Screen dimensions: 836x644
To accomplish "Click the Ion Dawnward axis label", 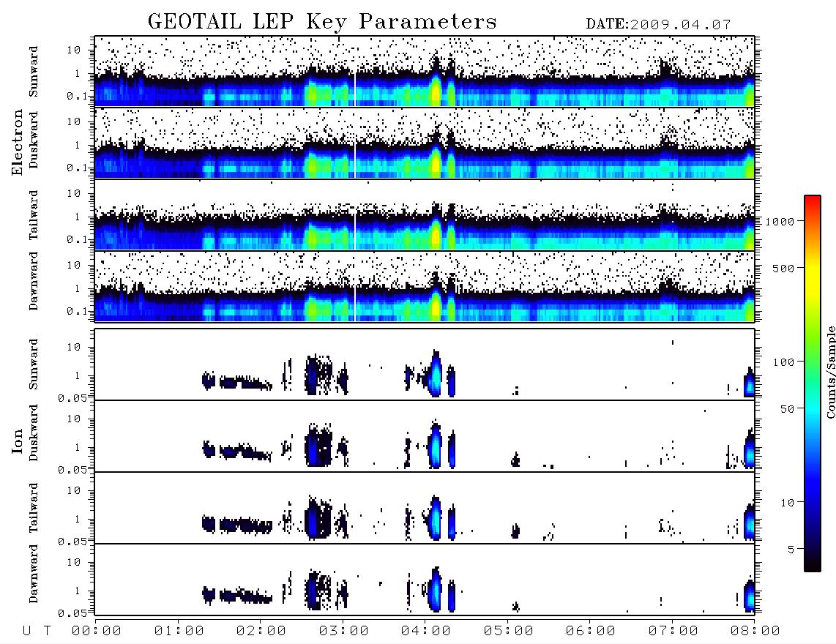I will click(34, 573).
